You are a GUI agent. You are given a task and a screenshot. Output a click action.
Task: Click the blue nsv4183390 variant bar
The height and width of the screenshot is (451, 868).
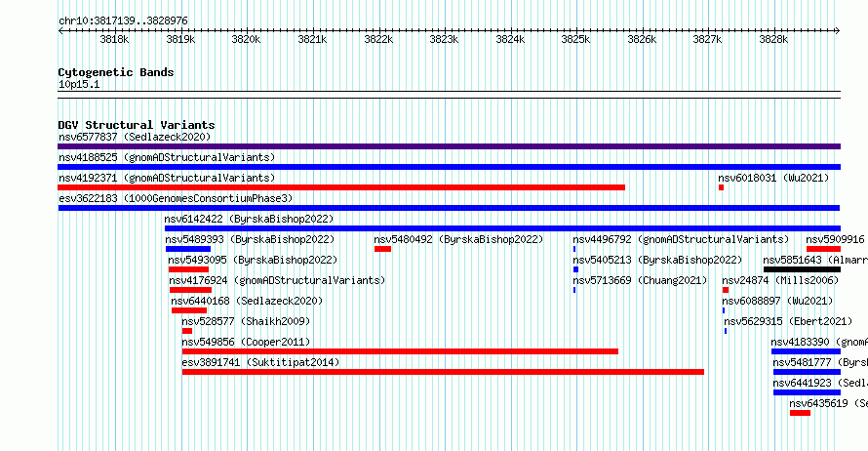806,351
